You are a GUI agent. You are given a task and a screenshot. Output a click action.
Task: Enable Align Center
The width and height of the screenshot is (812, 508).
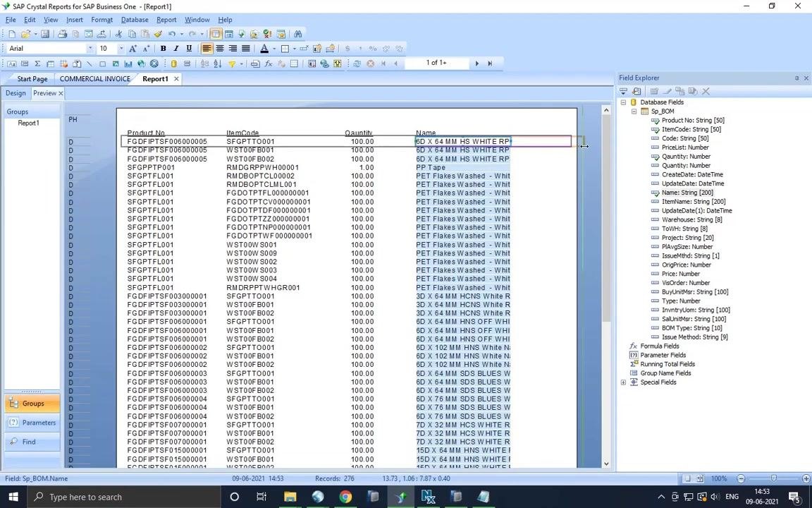click(220, 49)
